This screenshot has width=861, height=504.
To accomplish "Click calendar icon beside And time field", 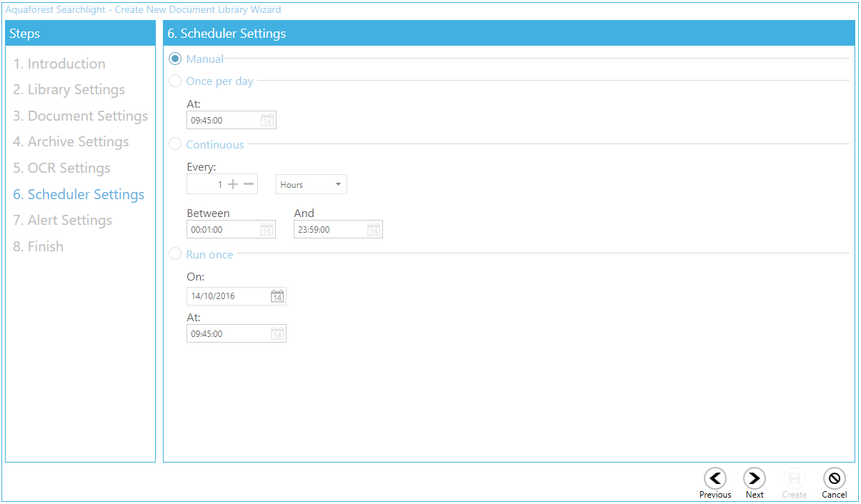I will pos(374,230).
